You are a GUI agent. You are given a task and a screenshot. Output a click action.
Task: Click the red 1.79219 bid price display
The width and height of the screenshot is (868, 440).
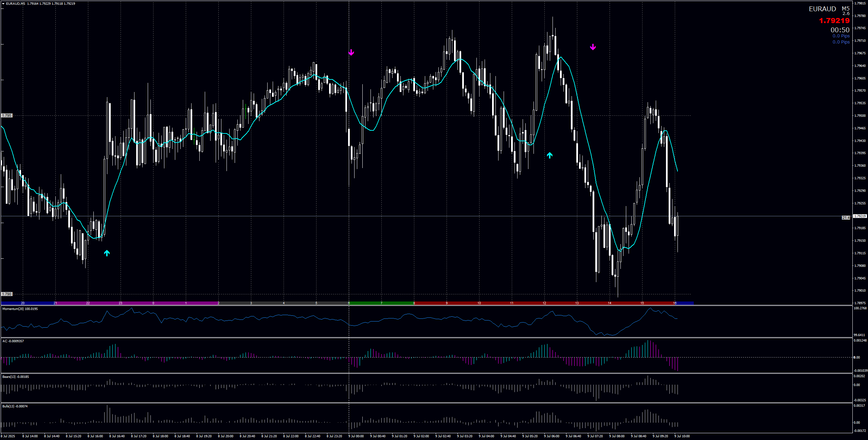point(834,21)
